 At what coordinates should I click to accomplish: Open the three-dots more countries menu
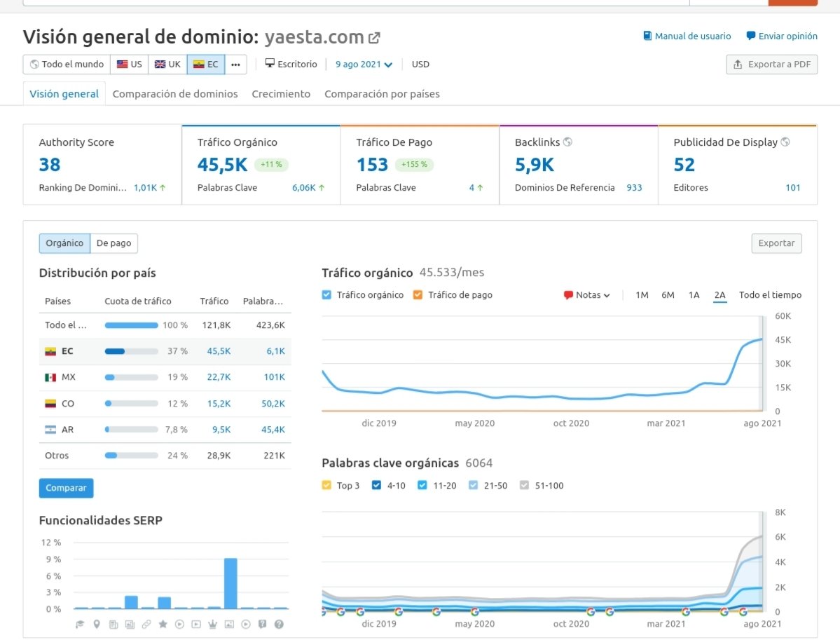tap(235, 64)
